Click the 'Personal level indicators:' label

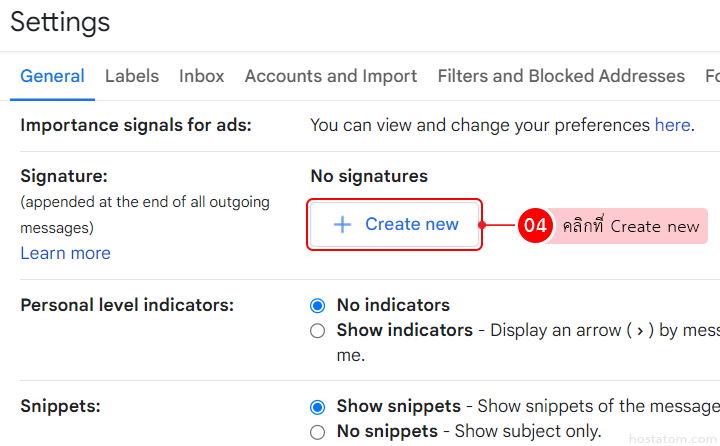127,305
